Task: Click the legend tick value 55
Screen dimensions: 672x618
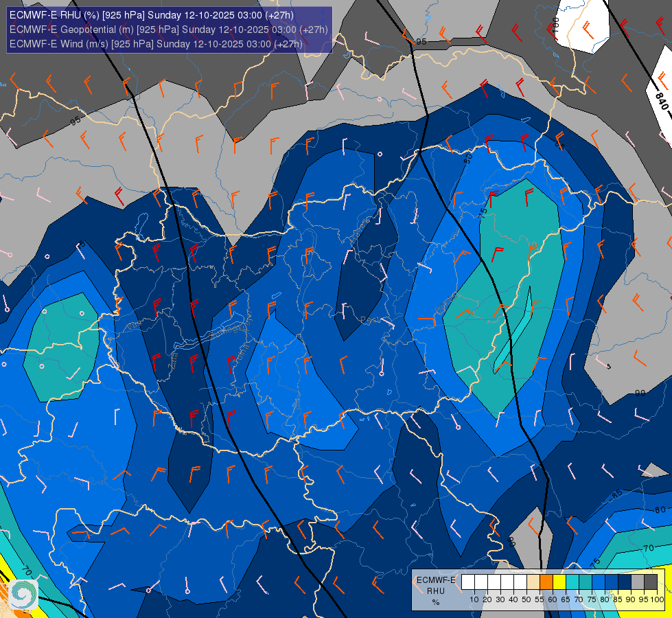Action: click(x=540, y=599)
